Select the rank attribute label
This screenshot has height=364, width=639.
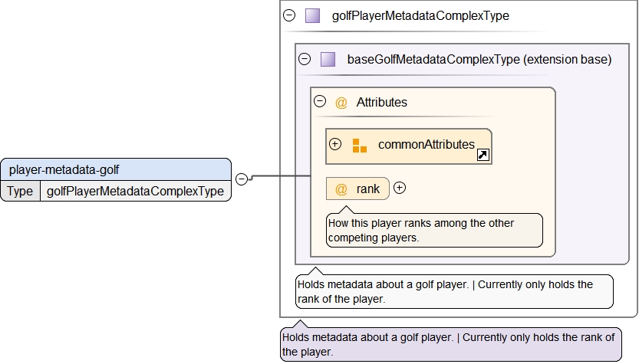click(367, 189)
